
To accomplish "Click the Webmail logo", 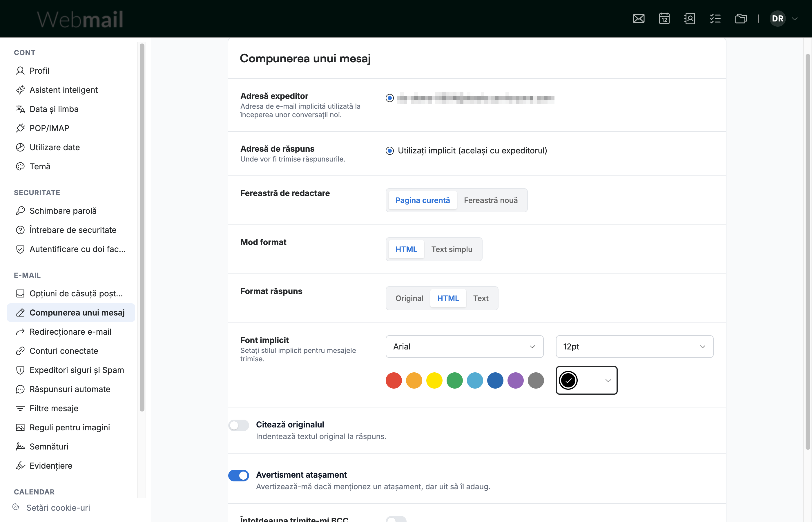I will tap(80, 19).
